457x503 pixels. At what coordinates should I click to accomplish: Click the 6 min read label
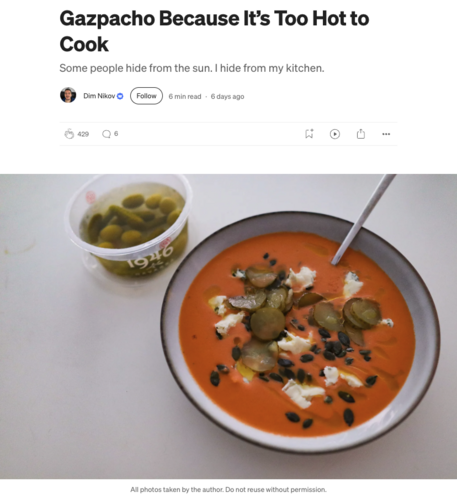(x=185, y=96)
